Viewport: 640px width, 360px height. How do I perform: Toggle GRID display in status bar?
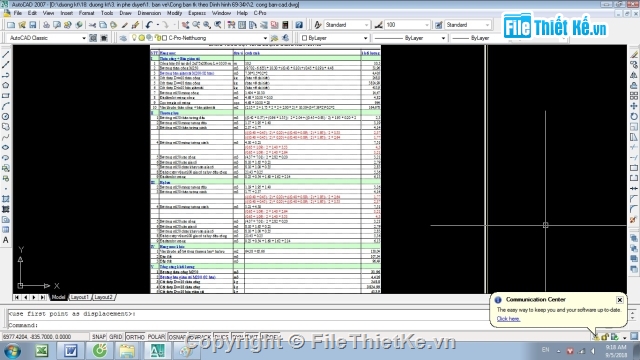[116, 337]
